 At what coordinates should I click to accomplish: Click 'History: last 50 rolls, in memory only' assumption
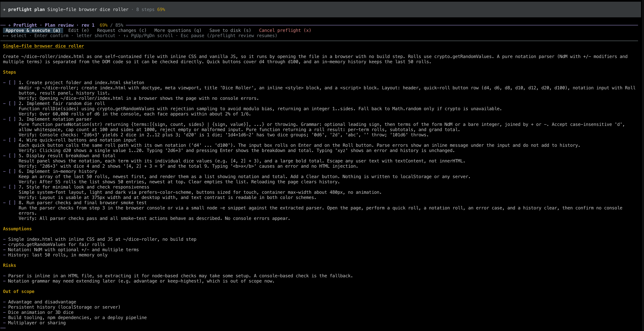pos(58,255)
